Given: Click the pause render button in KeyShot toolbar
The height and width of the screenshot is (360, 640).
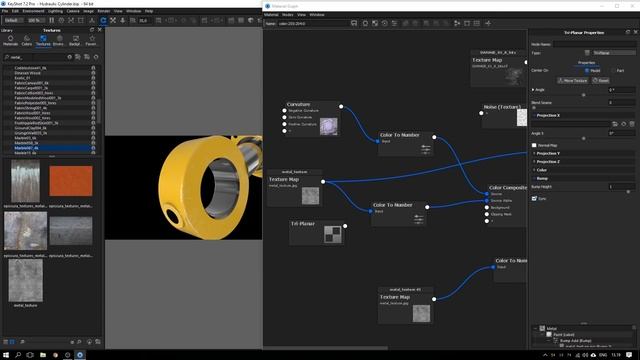Looking at the screenshot, I should point(51,20).
